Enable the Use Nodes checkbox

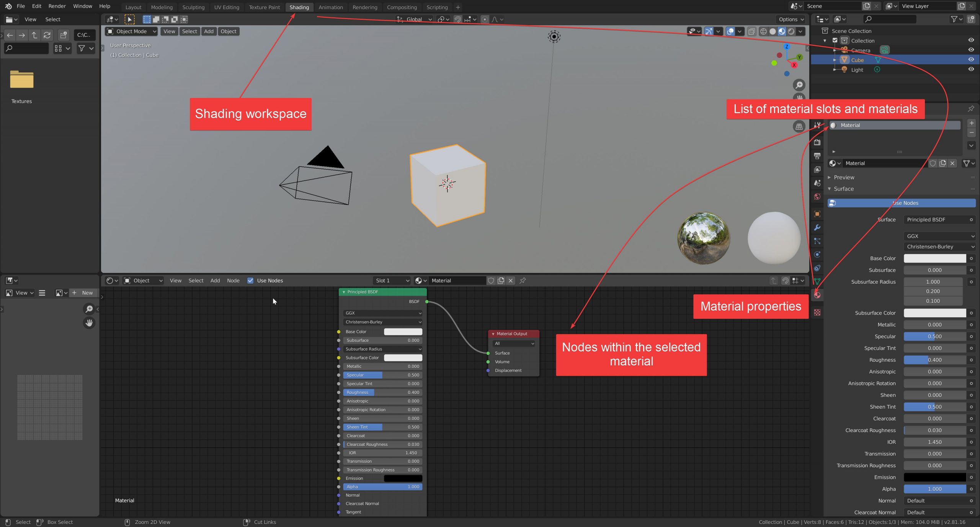pyautogui.click(x=251, y=281)
